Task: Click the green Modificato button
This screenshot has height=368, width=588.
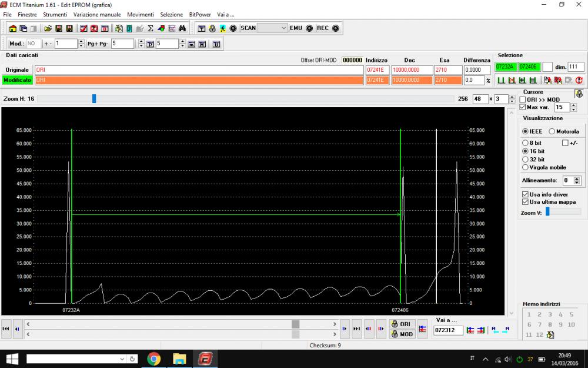Action: (x=17, y=80)
